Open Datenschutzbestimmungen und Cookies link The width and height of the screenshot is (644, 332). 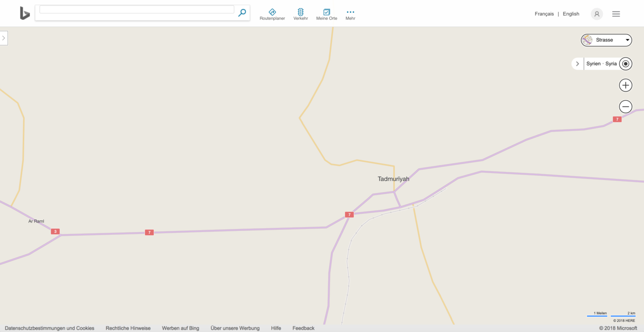tap(49, 328)
